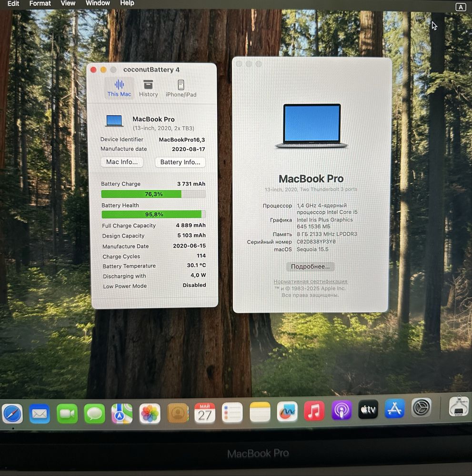Screen dimensions: 472x476
Task: Minimize coconutBattery with the yellow button
Action: click(x=103, y=70)
